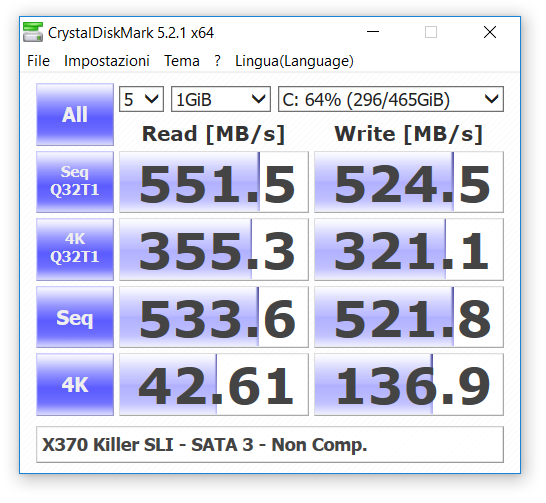The width and height of the screenshot is (546, 503).
Task: Start the 4K test
Action: (75, 385)
